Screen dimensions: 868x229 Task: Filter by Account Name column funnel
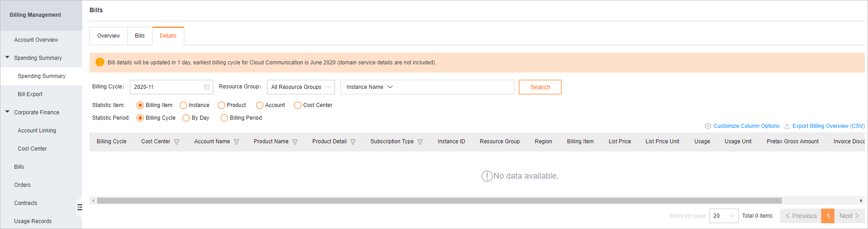pos(237,142)
